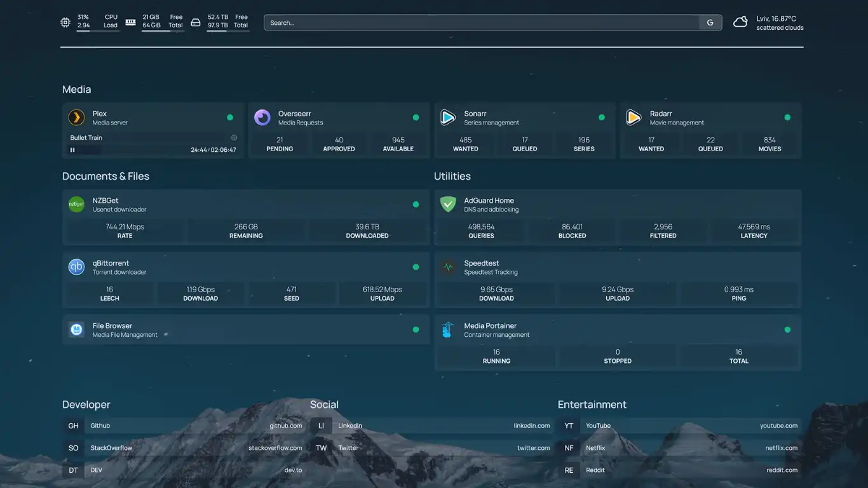Click the Sonarr service icon
This screenshot has width=868, height=488.
pos(448,118)
